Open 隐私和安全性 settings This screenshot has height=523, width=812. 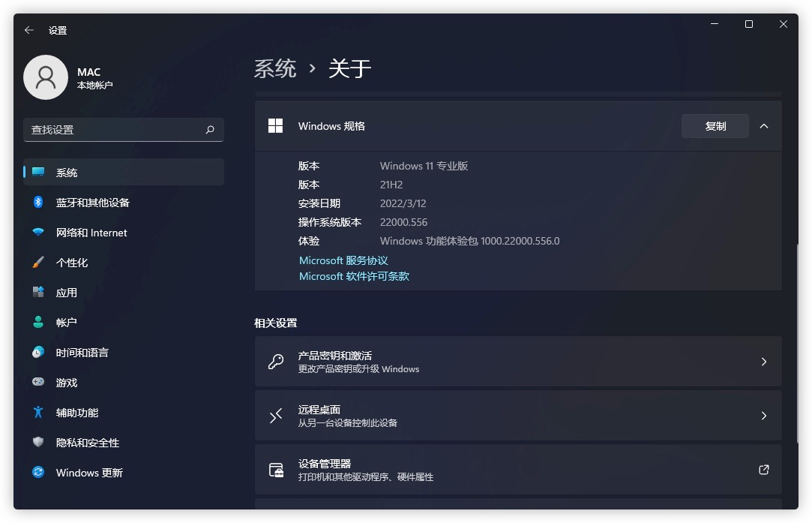coord(124,442)
